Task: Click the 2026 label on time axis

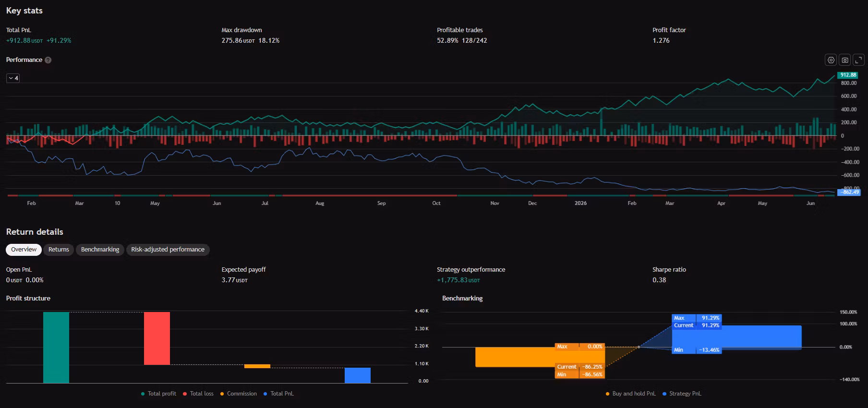Action: pos(580,204)
